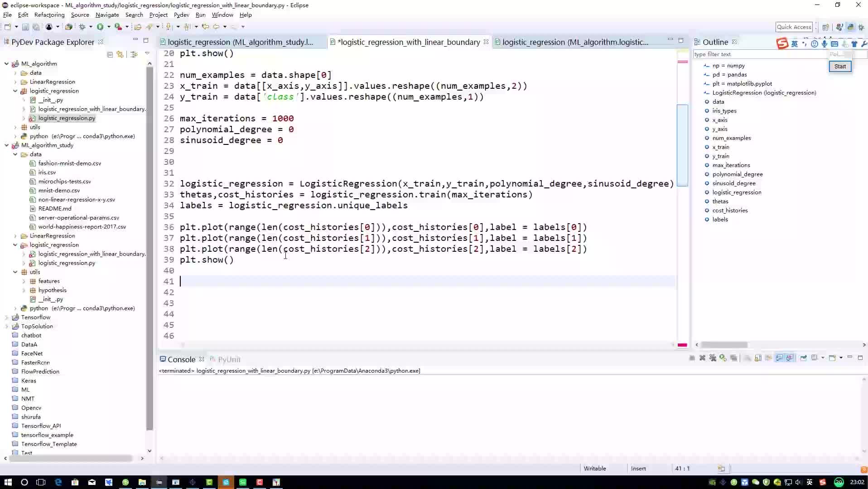Image resolution: width=868 pixels, height=489 pixels.
Task: Click the green Run button in toolbar
Action: coord(100,27)
